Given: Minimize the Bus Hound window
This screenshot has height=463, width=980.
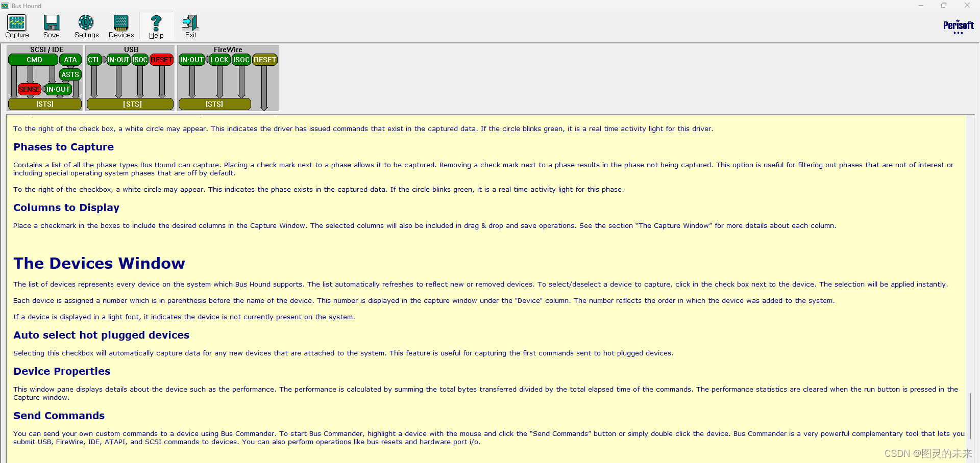Looking at the screenshot, I should 921,6.
